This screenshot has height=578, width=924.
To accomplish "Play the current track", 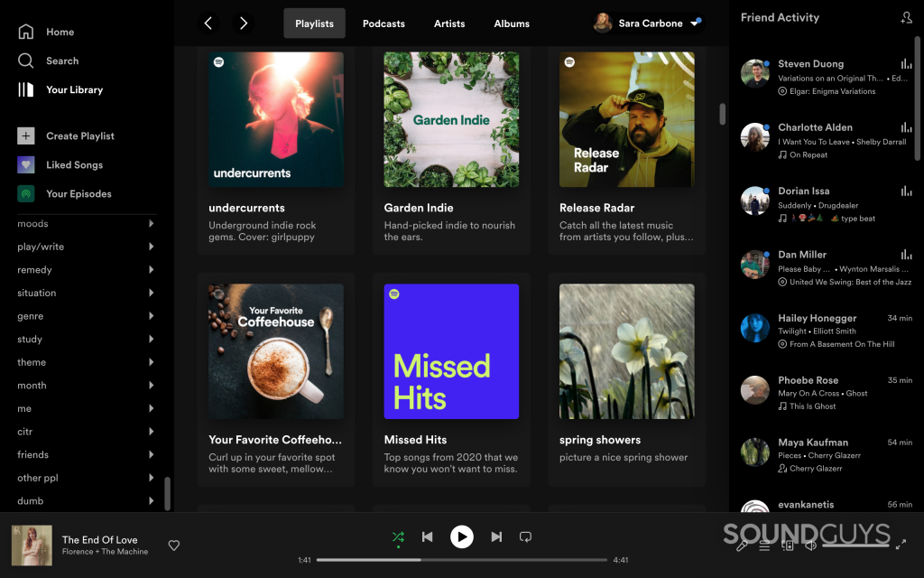I will [x=462, y=536].
